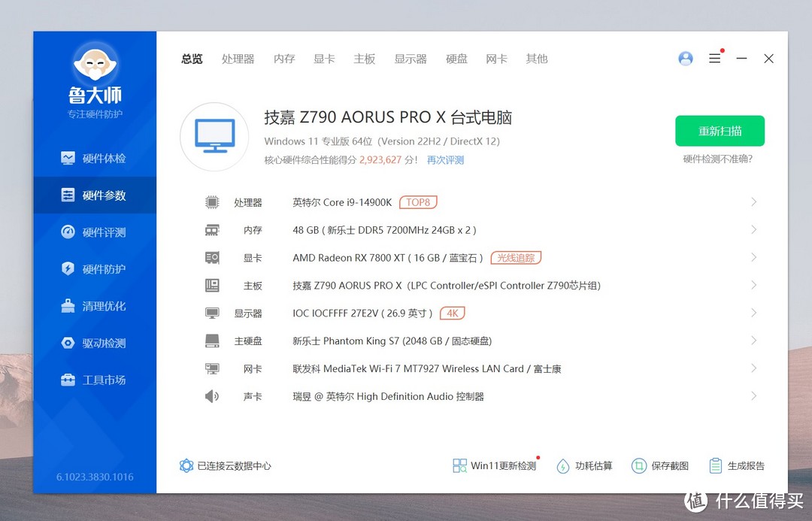Click 生成报告 button
Image resolution: width=812 pixels, height=521 pixels.
tap(737, 465)
